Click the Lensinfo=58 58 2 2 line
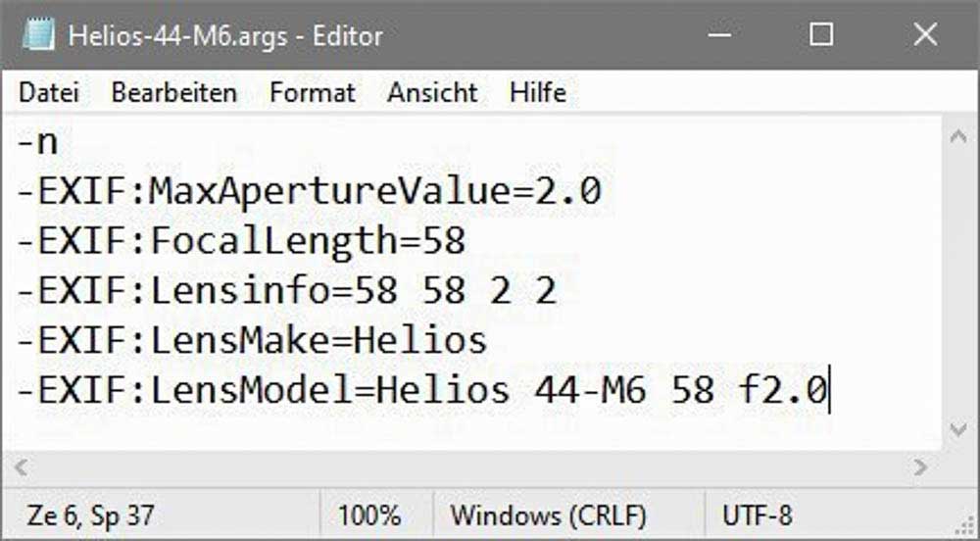 click(x=286, y=291)
